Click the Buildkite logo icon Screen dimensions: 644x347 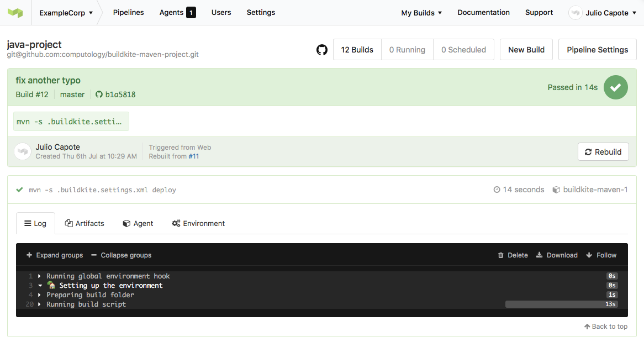pos(15,13)
